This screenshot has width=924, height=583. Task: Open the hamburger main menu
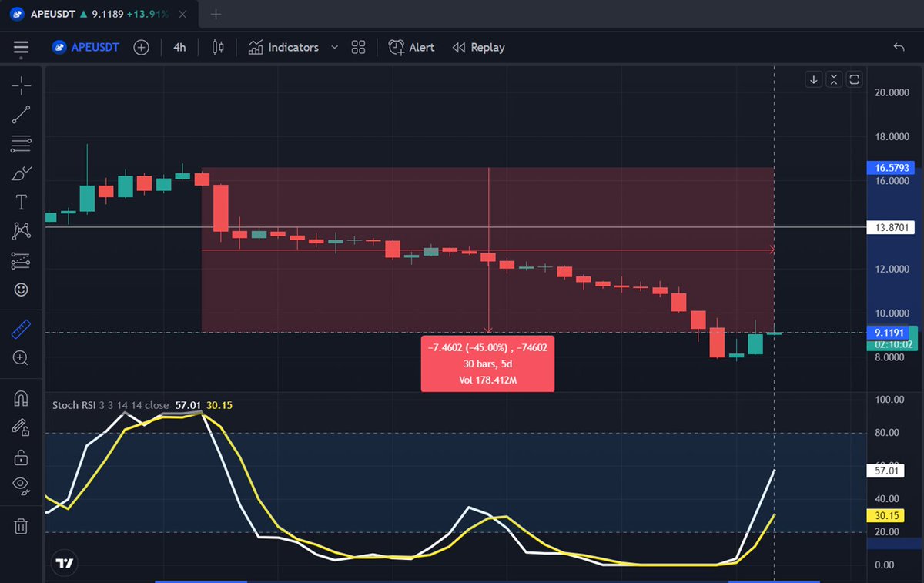tap(21, 47)
